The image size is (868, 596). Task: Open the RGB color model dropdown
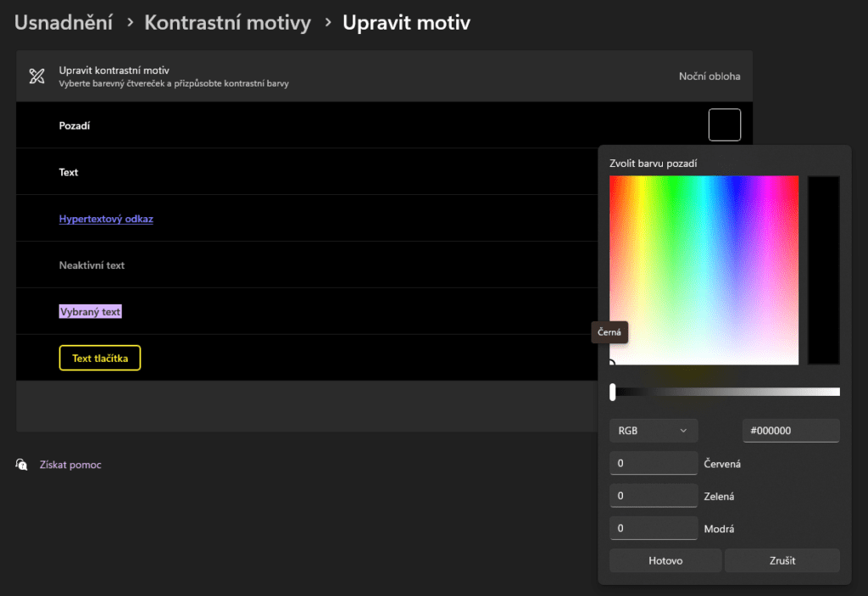(653, 431)
